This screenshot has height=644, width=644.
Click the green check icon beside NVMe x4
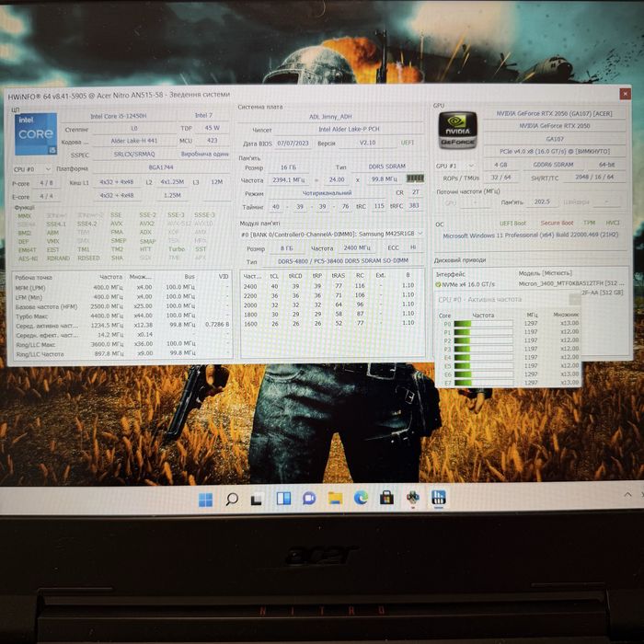click(438, 284)
